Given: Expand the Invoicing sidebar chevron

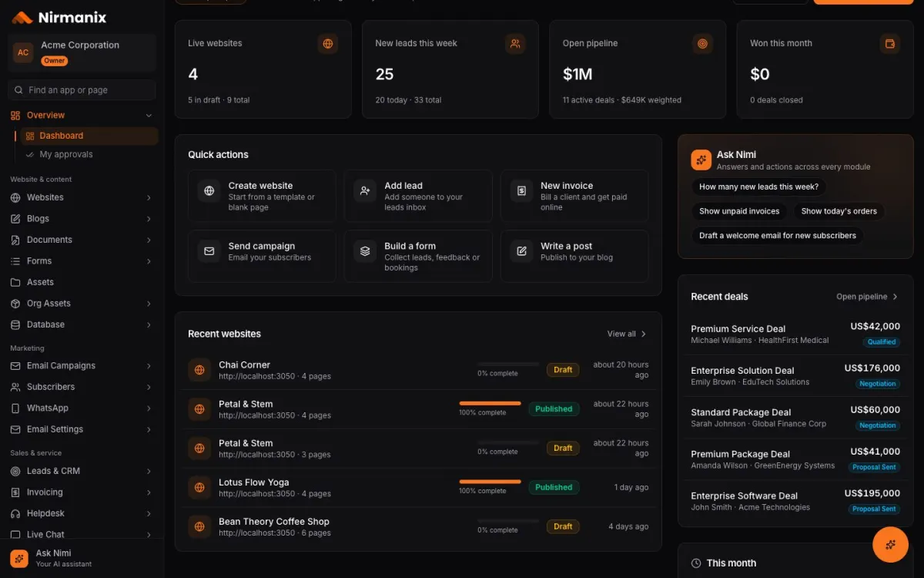Looking at the screenshot, I should click(149, 492).
